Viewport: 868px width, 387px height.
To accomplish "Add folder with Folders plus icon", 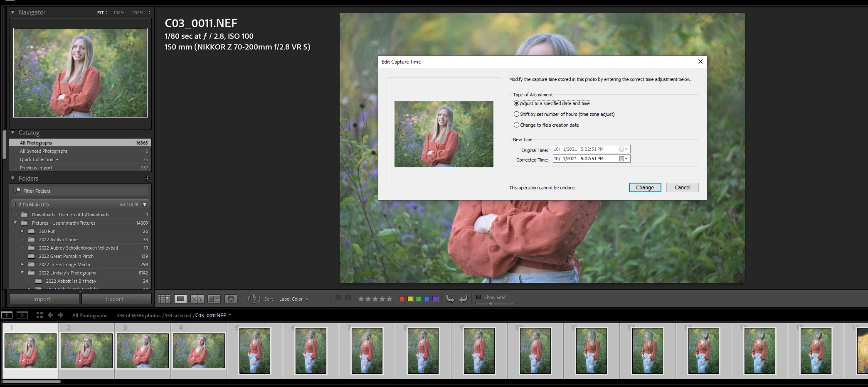I will click(x=147, y=179).
